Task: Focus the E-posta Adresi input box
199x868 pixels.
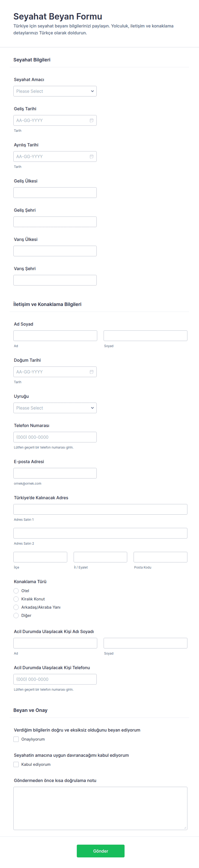Action: (x=55, y=473)
